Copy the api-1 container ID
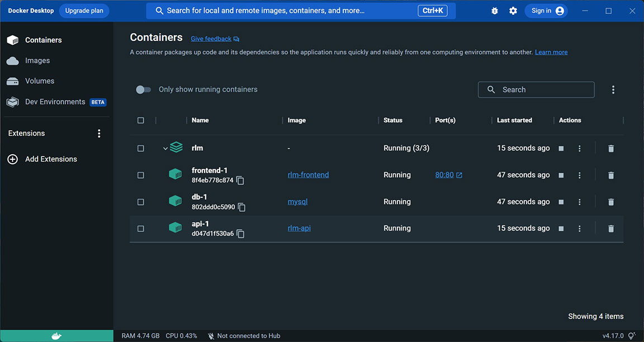644x342 pixels. (240, 234)
